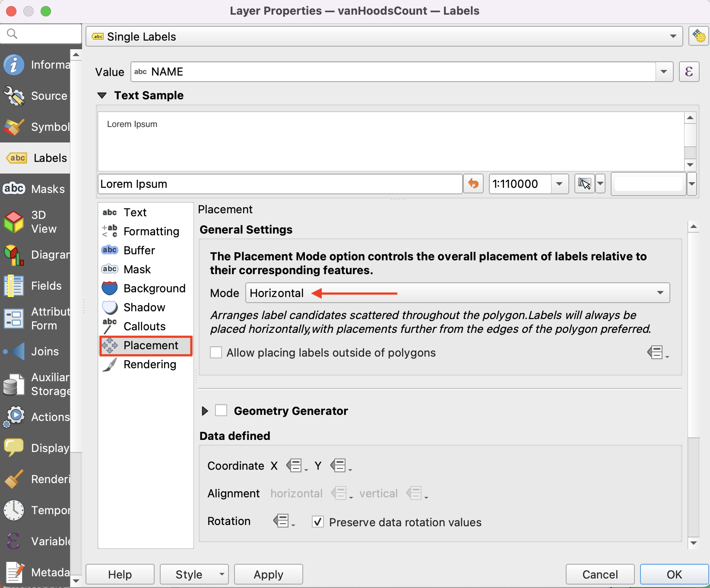Open the expression editor epsilon button
The height and width of the screenshot is (588, 710).
pyautogui.click(x=689, y=72)
